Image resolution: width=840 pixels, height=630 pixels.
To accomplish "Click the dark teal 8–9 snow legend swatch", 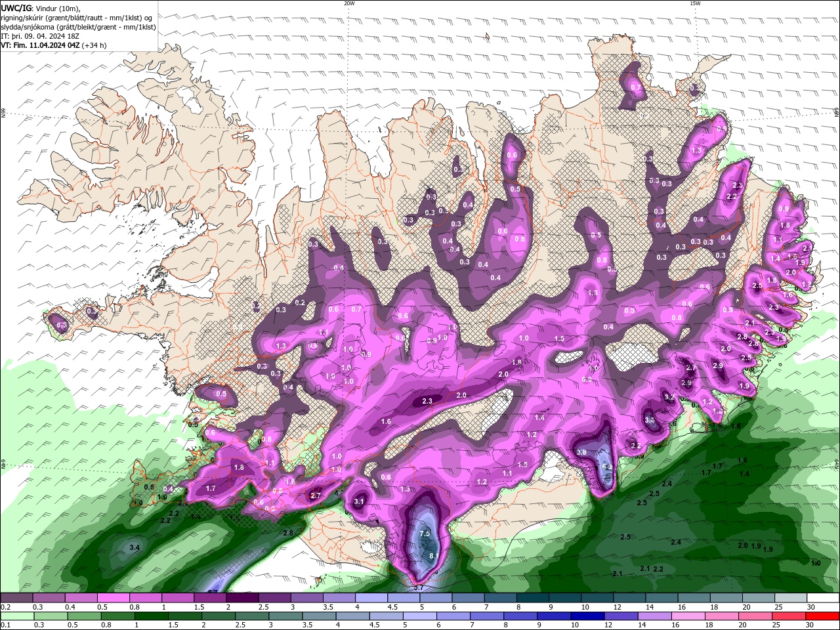I will [533, 598].
